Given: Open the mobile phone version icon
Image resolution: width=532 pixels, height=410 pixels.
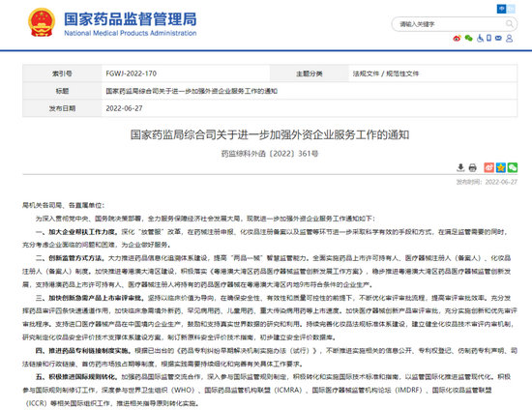Looking at the screenshot, I should point(488,38).
